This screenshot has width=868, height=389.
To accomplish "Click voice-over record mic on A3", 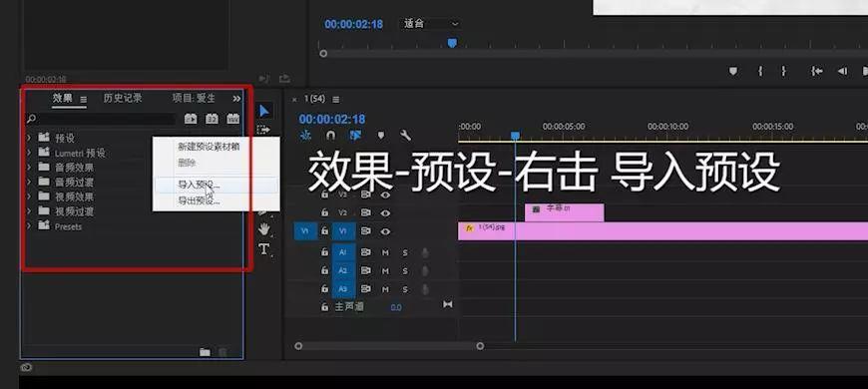I will coord(425,289).
